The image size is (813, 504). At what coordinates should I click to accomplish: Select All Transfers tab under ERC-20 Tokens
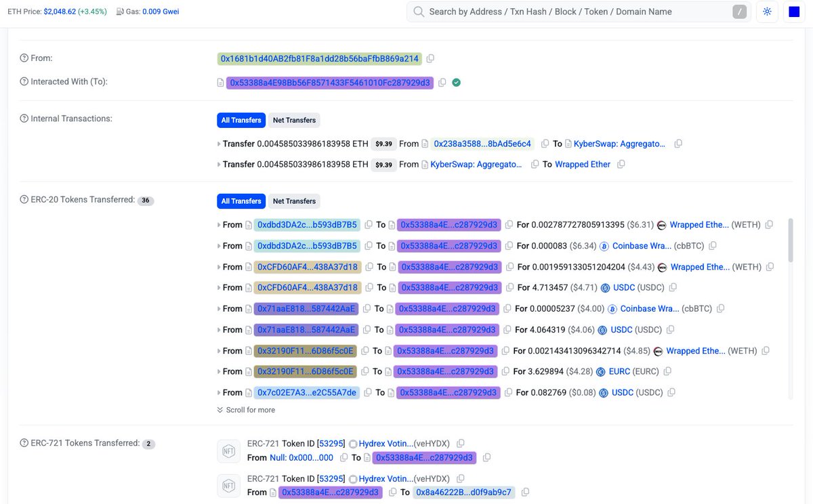pos(241,201)
